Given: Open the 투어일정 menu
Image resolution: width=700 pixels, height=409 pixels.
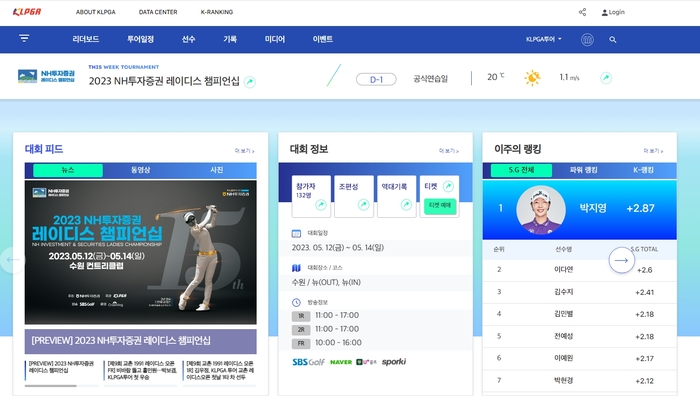Looking at the screenshot, I should [x=140, y=40].
